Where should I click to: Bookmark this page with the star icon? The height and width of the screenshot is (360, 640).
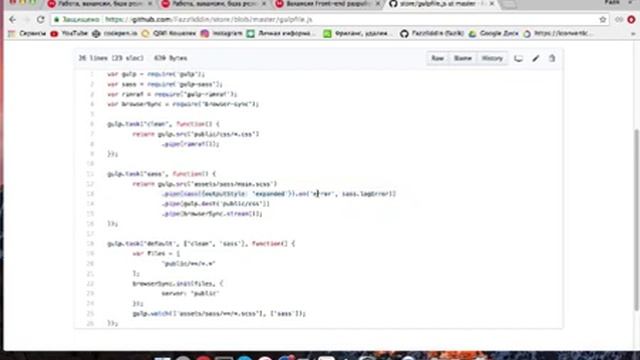602,20
